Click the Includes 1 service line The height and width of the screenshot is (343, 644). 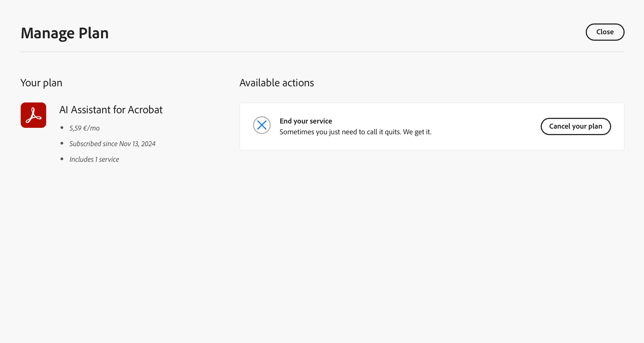[x=94, y=159]
